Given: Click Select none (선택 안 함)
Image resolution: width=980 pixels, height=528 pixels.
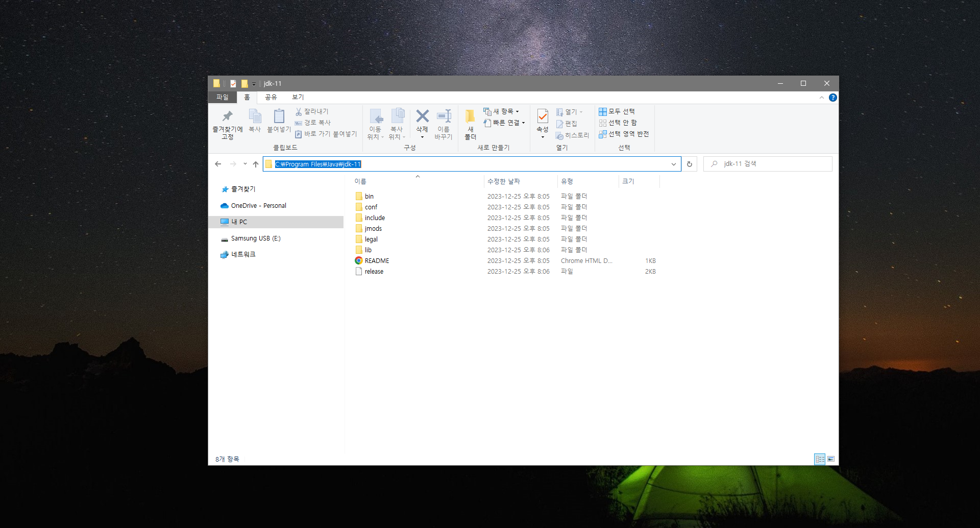Looking at the screenshot, I should tap(618, 123).
